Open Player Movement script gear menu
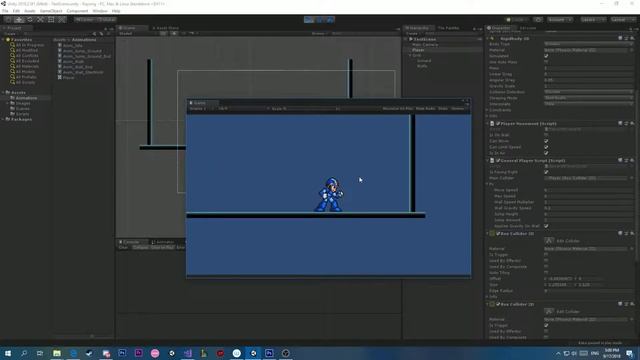The width and height of the screenshot is (640, 360). (x=632, y=123)
